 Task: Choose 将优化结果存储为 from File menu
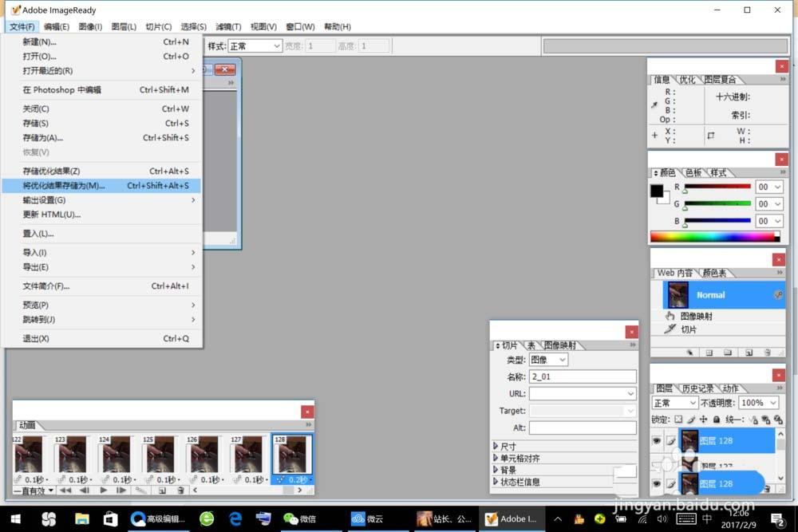point(64,186)
